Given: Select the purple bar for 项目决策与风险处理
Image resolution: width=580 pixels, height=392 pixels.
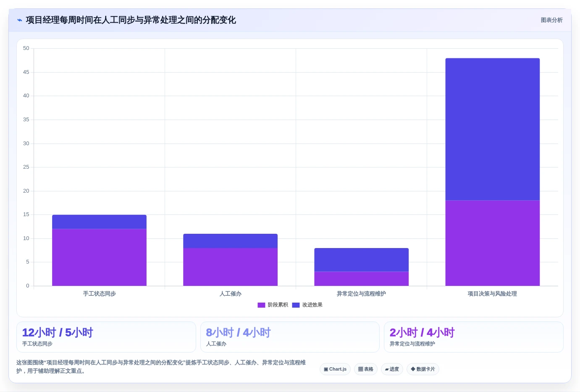Looking at the screenshot, I should pos(492,243).
